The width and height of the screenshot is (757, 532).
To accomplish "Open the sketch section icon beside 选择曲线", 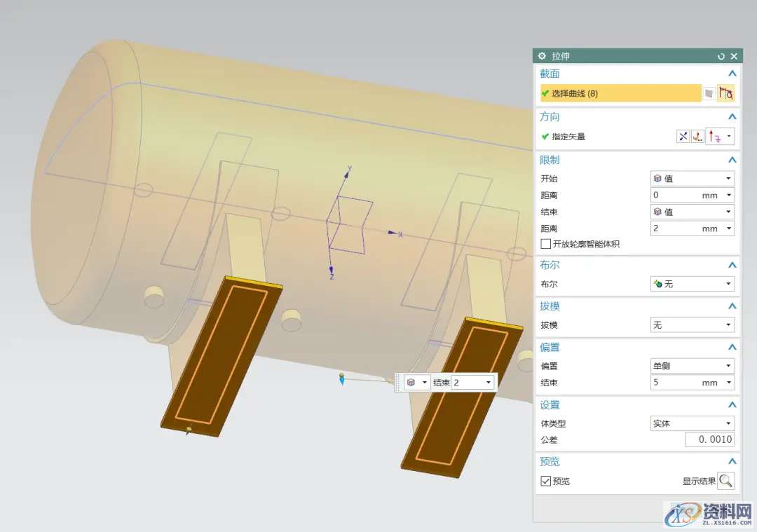I will point(709,93).
